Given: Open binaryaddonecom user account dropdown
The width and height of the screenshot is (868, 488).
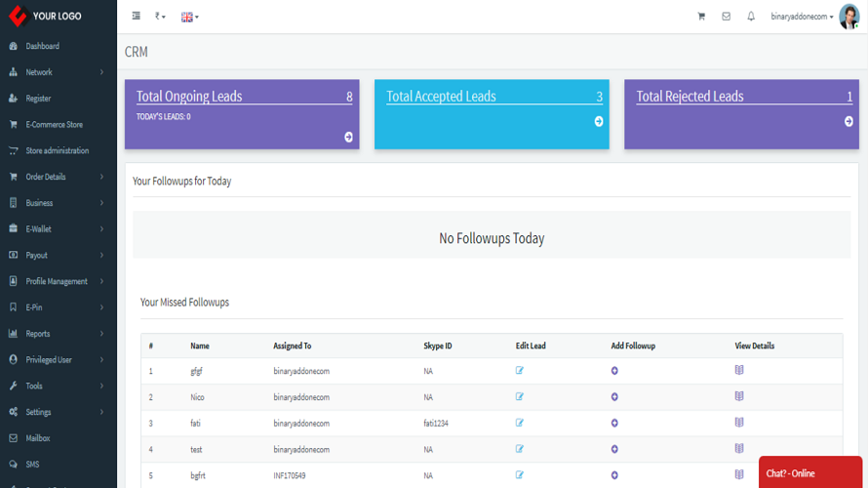Looking at the screenshot, I should tap(802, 17).
